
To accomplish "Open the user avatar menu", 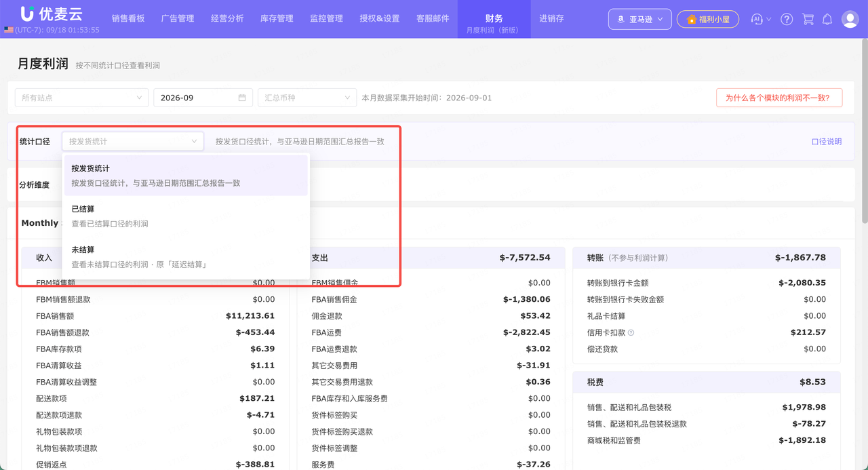I will point(850,19).
